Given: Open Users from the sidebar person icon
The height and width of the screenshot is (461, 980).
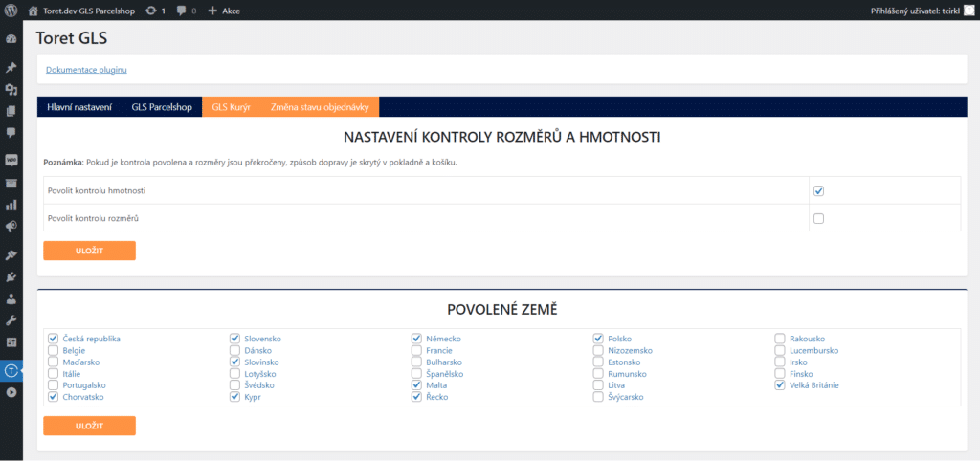Looking at the screenshot, I should tap(11, 298).
